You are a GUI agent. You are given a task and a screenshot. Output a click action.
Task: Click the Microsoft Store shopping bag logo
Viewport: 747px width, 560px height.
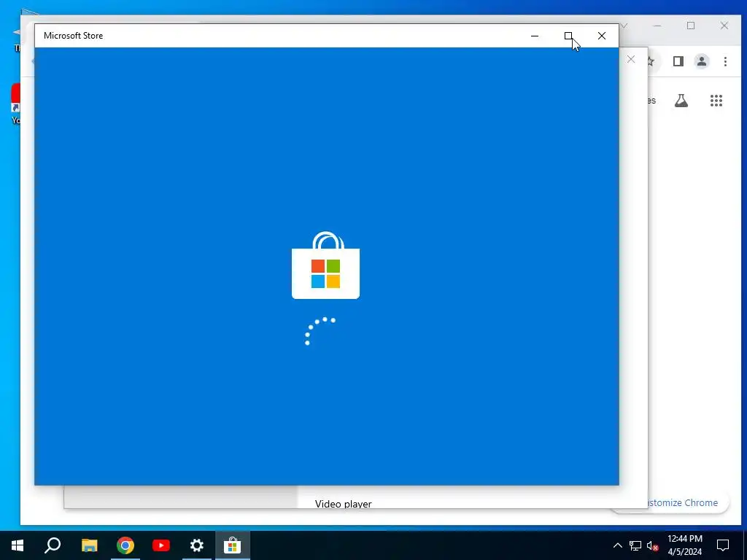coord(325,265)
